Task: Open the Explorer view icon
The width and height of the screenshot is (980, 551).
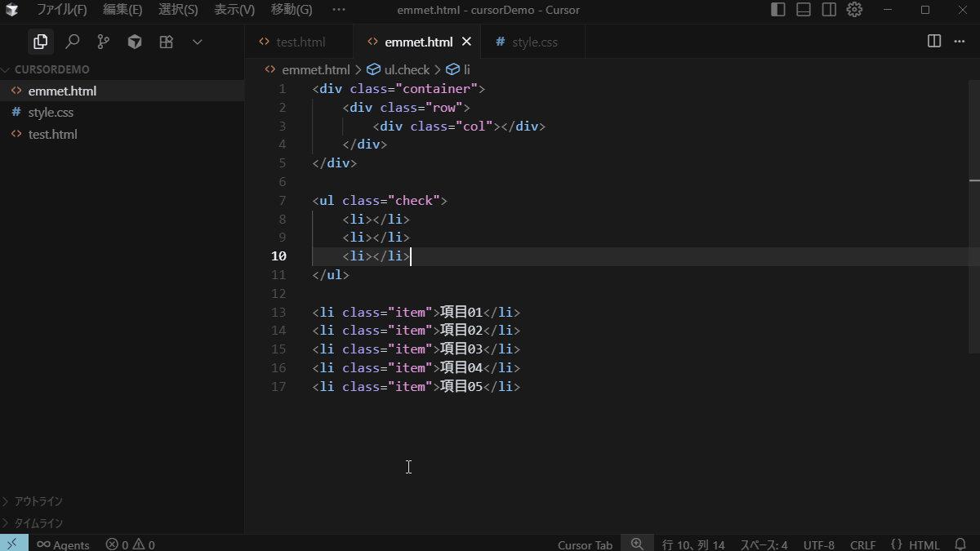Action: point(40,42)
